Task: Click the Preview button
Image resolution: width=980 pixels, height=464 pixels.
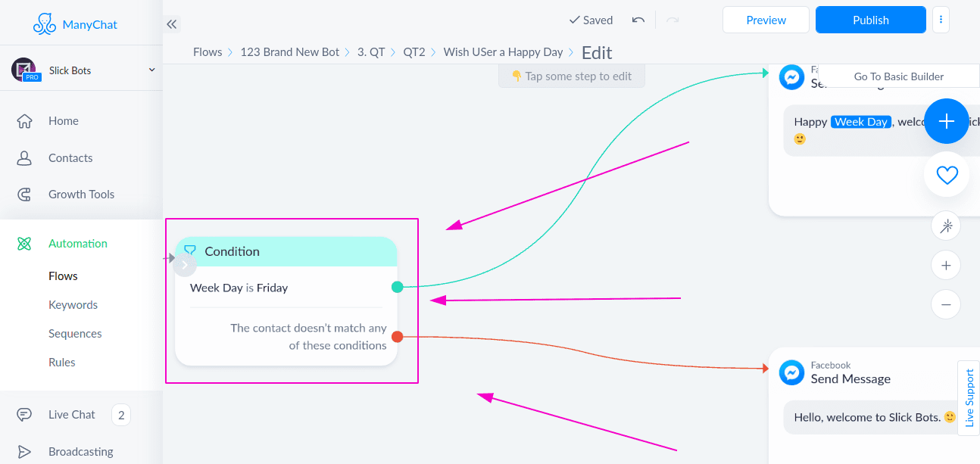Action: pos(766,20)
